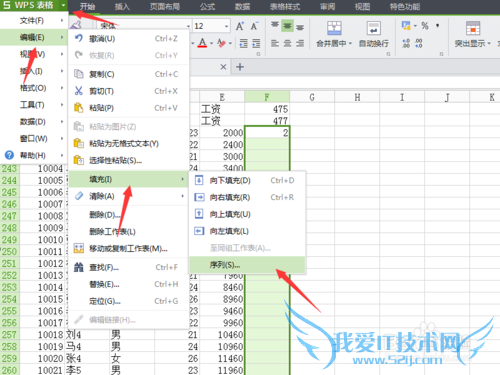Click the middle vertical align icon

point(287,26)
